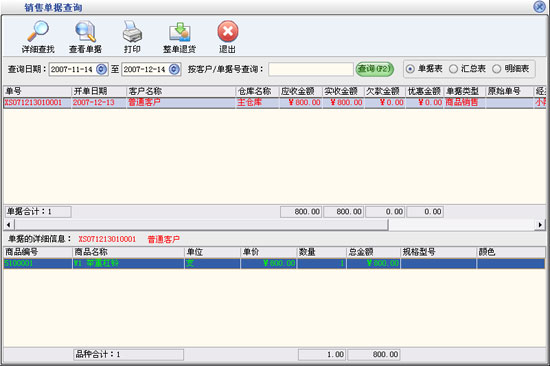The width and height of the screenshot is (550, 366).
Task: Click the 应收金额 column header
Action: tap(301, 91)
